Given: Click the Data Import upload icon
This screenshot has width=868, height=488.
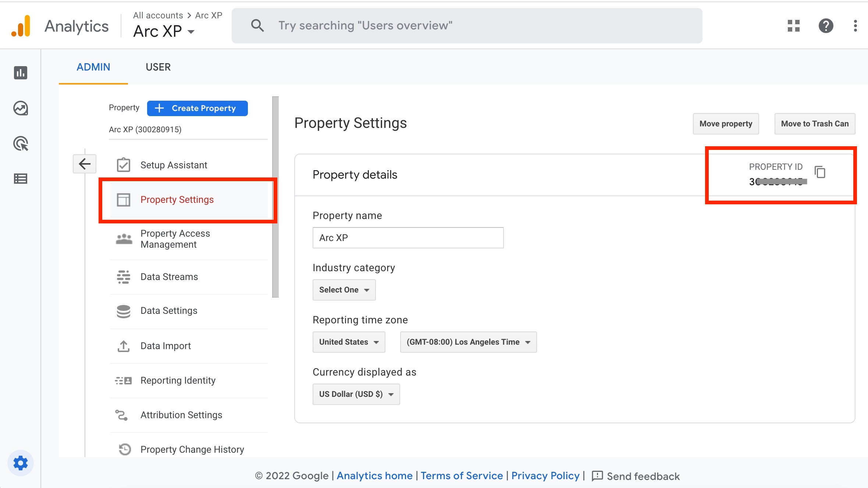Looking at the screenshot, I should (x=123, y=346).
